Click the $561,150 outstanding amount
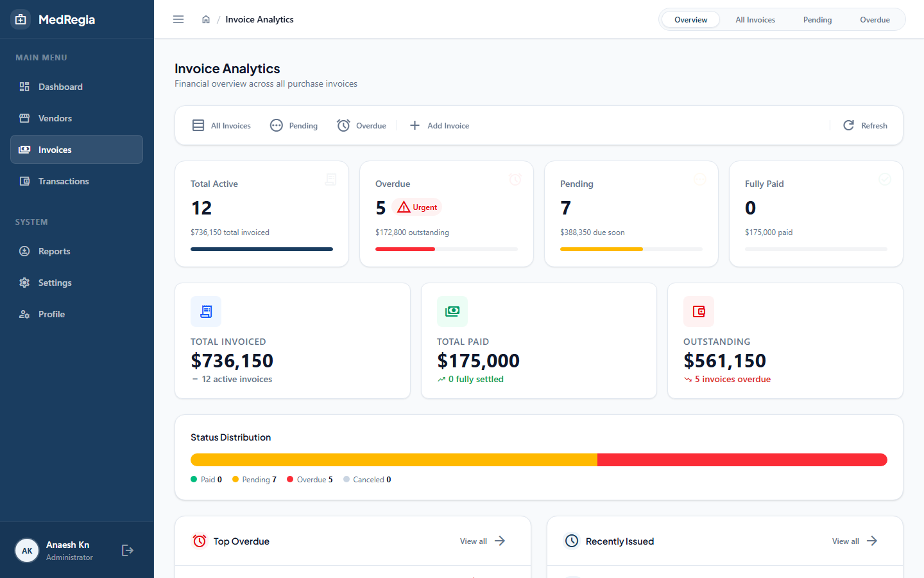Viewport: 924px width, 578px height. (x=724, y=361)
